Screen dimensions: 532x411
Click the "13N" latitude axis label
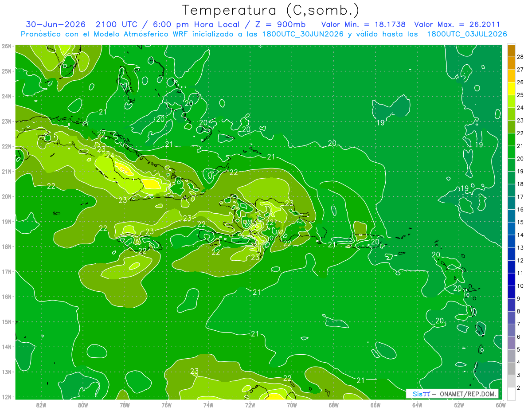(x=6, y=372)
